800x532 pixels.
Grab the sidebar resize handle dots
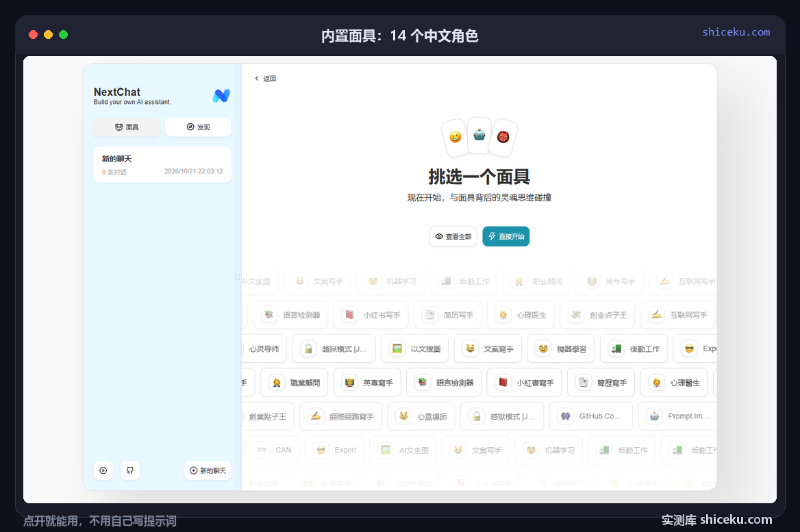coord(237,277)
